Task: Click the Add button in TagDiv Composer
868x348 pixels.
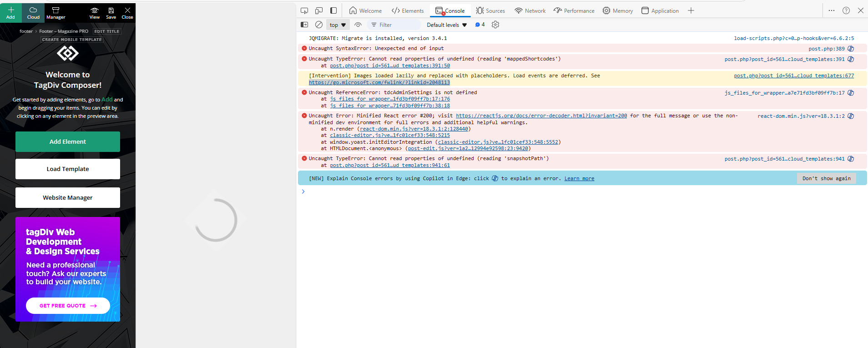Action: (x=10, y=13)
